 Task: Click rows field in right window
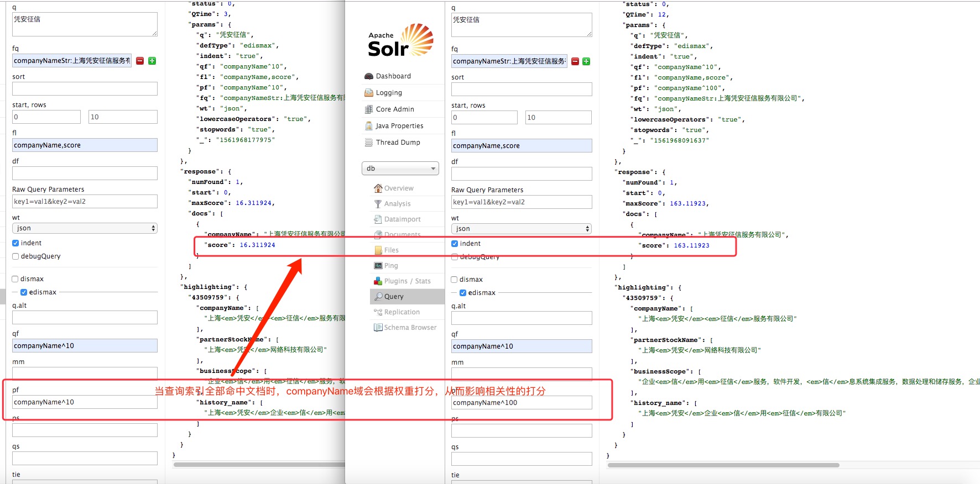(x=558, y=118)
